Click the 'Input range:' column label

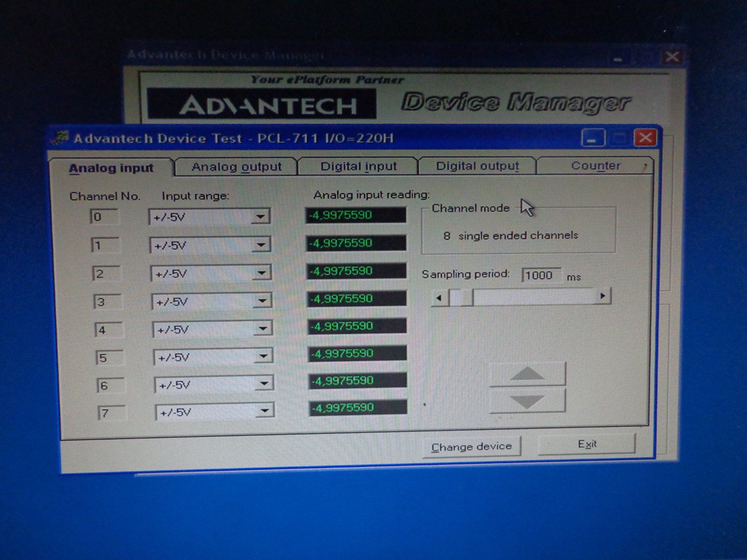pyautogui.click(x=195, y=196)
